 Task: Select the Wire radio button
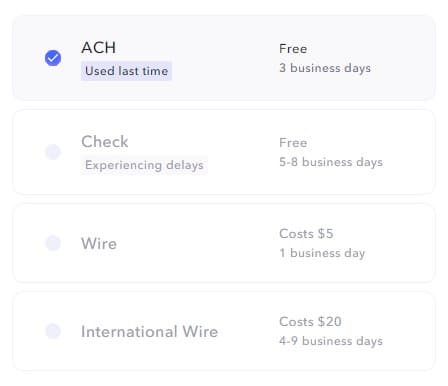coord(53,243)
